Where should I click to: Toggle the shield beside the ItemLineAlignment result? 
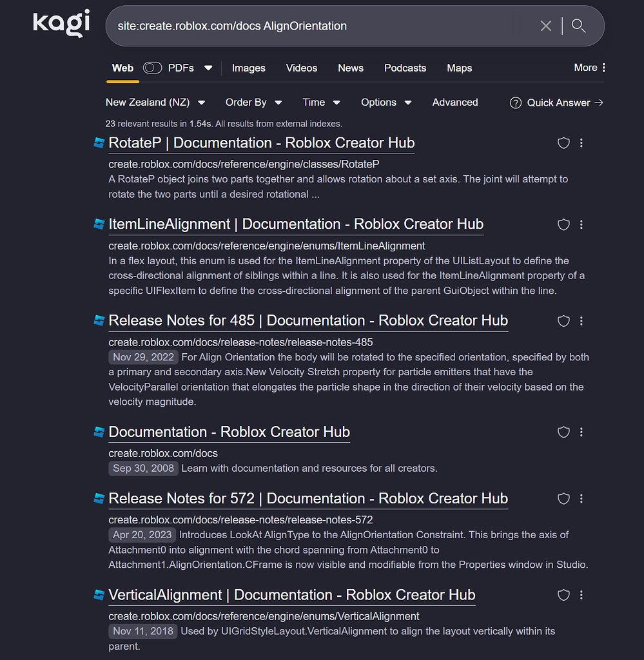[563, 224]
